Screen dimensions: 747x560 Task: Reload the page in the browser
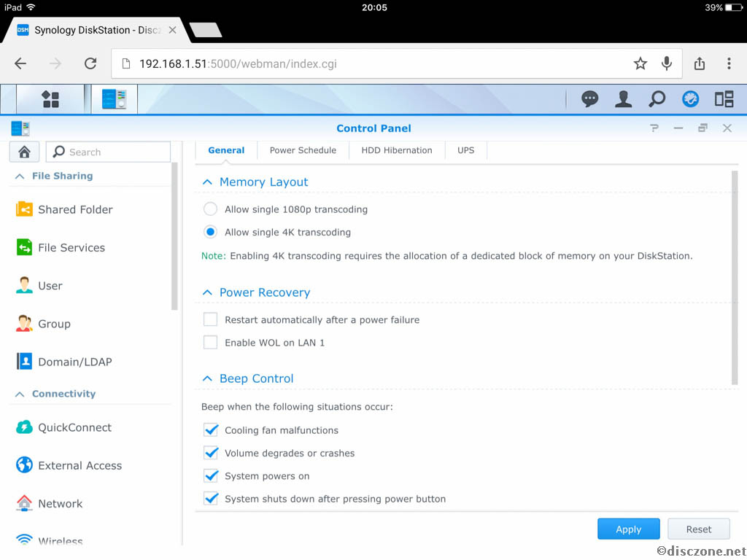pos(90,63)
